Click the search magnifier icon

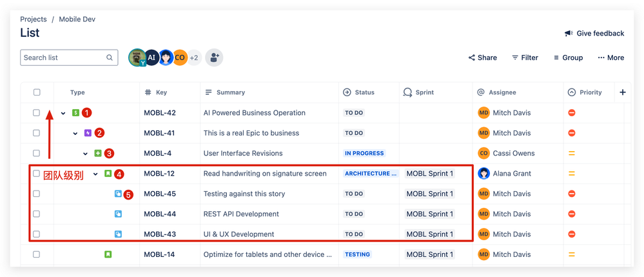pos(110,57)
